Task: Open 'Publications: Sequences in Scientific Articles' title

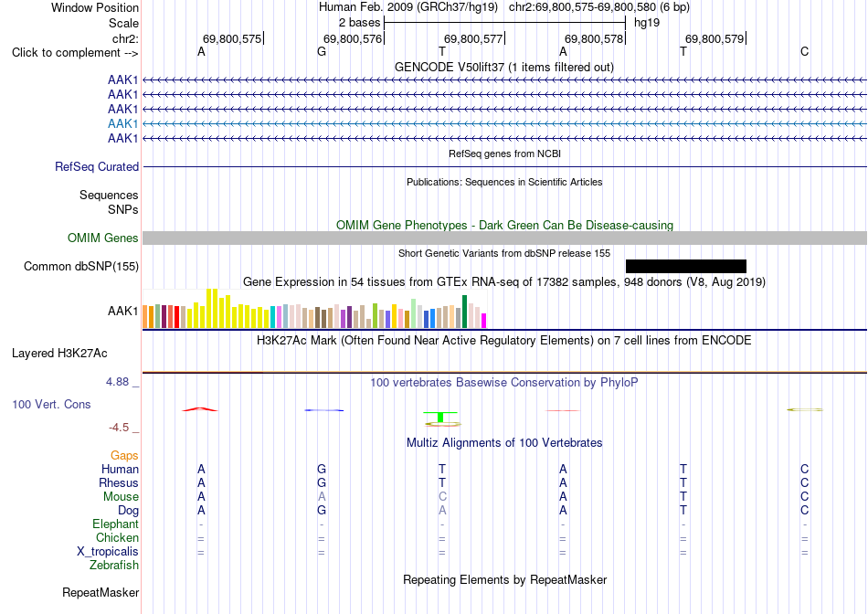Action: click(x=504, y=182)
